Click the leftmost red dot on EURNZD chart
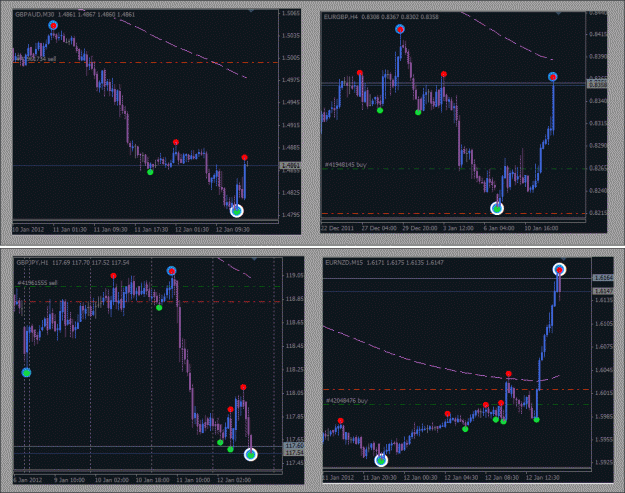 click(x=340, y=420)
